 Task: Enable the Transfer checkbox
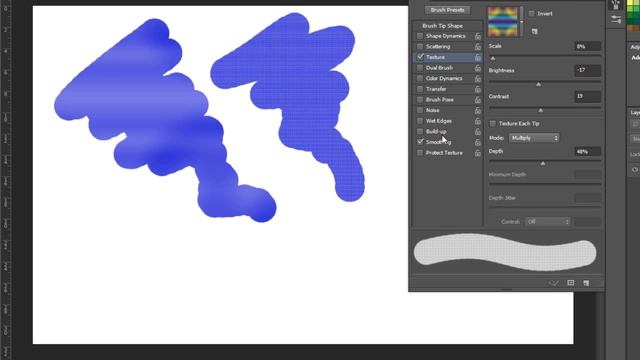tap(420, 89)
